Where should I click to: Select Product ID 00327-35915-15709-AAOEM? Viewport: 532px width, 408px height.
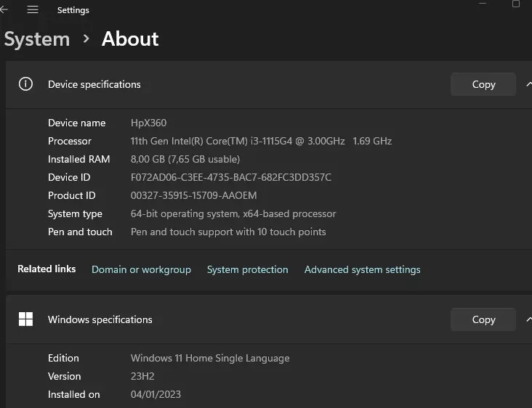[x=194, y=195]
